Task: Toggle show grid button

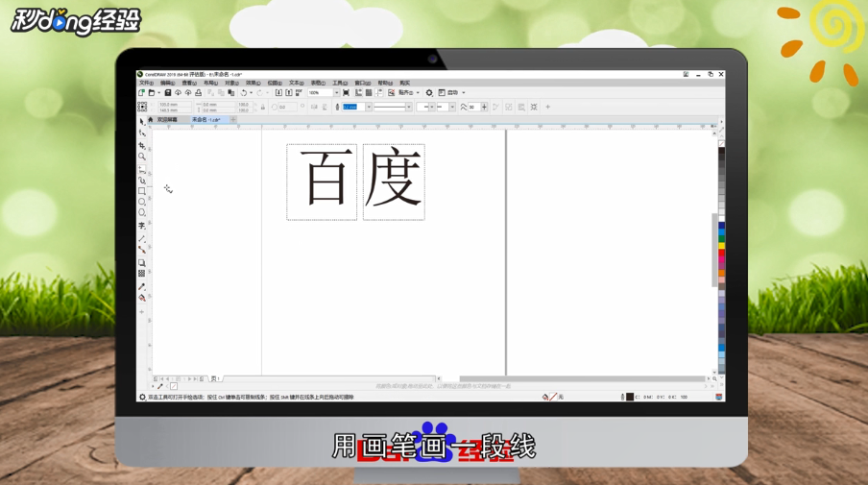Action: (x=370, y=92)
